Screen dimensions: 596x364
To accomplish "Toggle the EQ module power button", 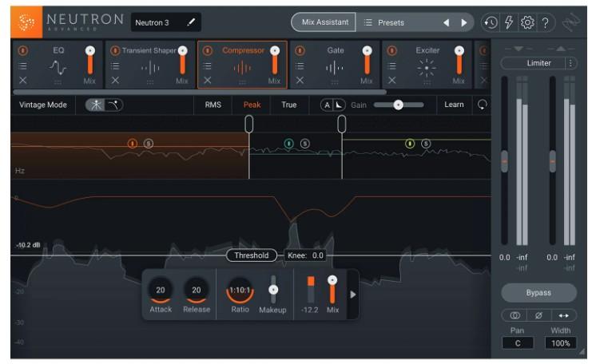I will pyautogui.click(x=23, y=50).
